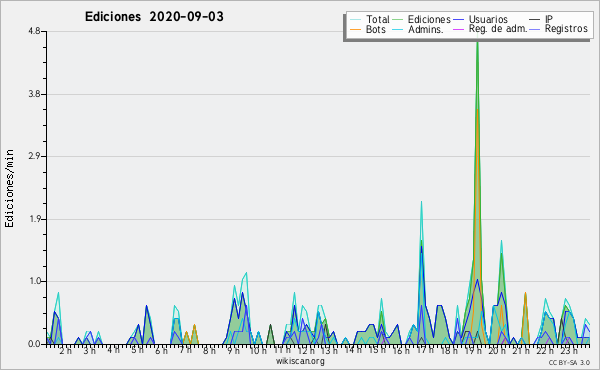Viewport: 600px width, 370px height.
Task: Click the y-axis value 0.0
Action: click(x=34, y=344)
